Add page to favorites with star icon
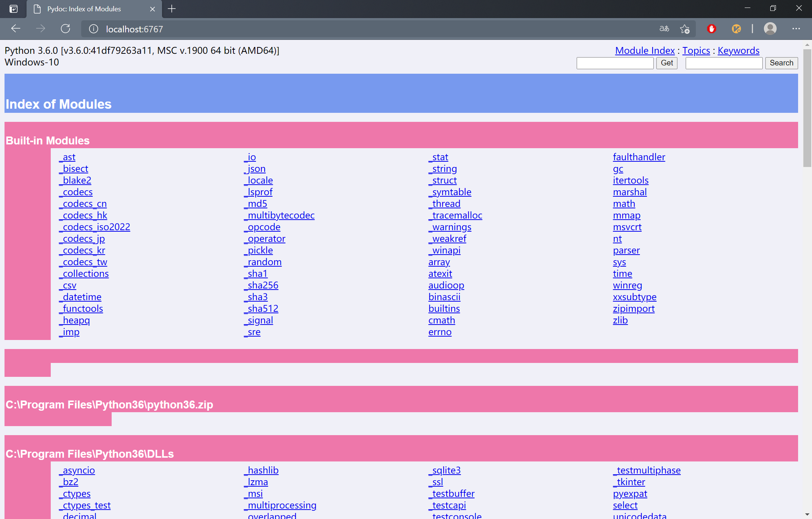Image resolution: width=812 pixels, height=519 pixels. 685,29
